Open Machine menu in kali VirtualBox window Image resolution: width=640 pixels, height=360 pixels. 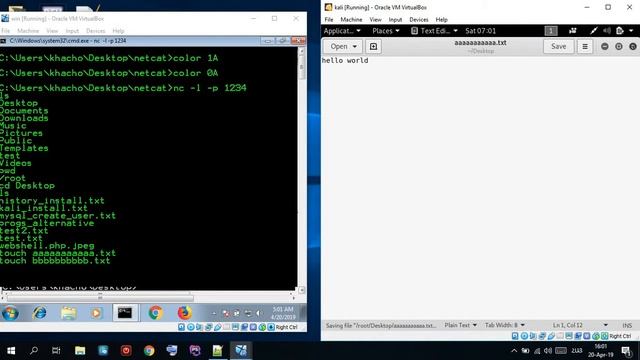coord(351,20)
